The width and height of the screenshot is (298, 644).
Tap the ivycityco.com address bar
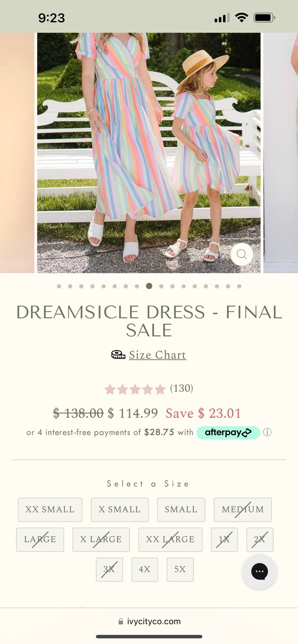149,621
